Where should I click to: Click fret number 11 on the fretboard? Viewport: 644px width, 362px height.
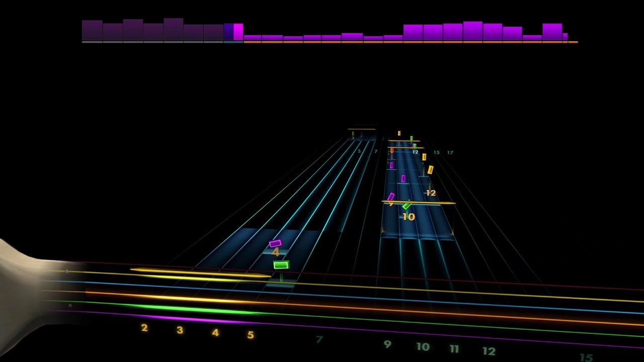(x=454, y=348)
